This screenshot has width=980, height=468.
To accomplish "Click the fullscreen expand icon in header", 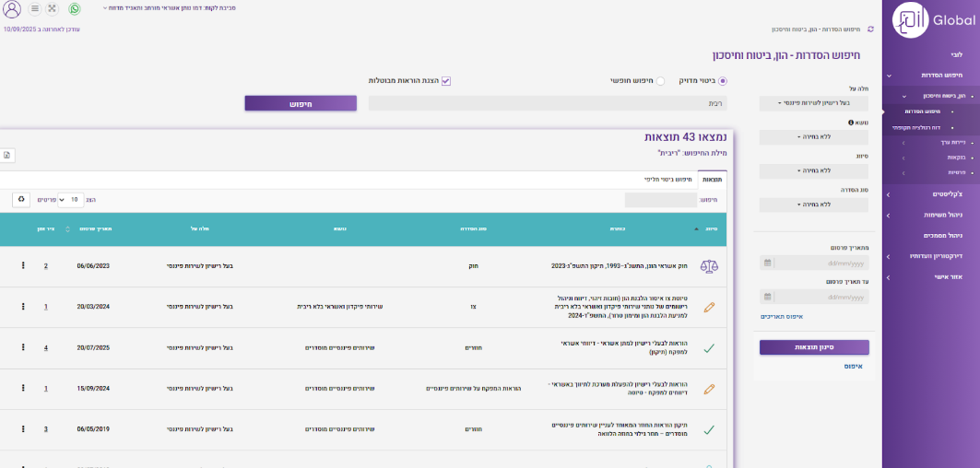I will point(52,9).
